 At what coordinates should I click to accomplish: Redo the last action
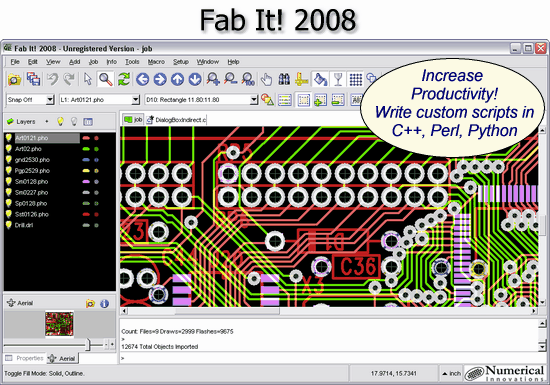point(69,79)
